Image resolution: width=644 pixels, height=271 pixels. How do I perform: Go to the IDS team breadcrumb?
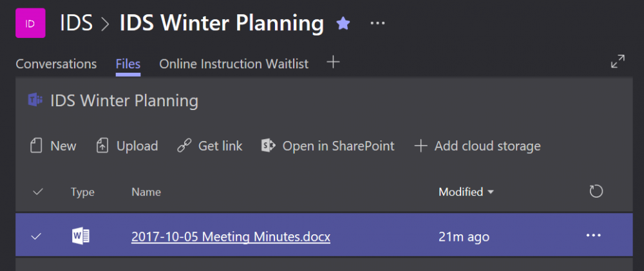(x=76, y=23)
